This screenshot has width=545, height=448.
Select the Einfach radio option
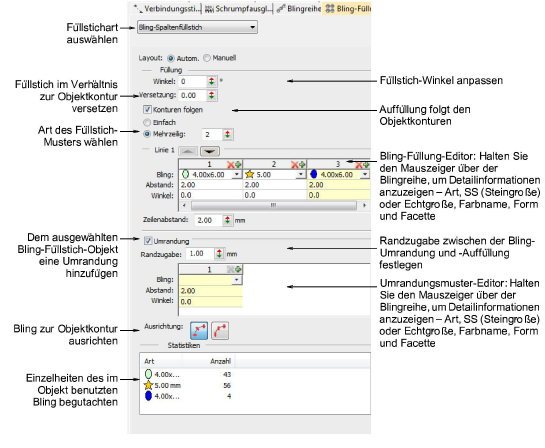(147, 122)
